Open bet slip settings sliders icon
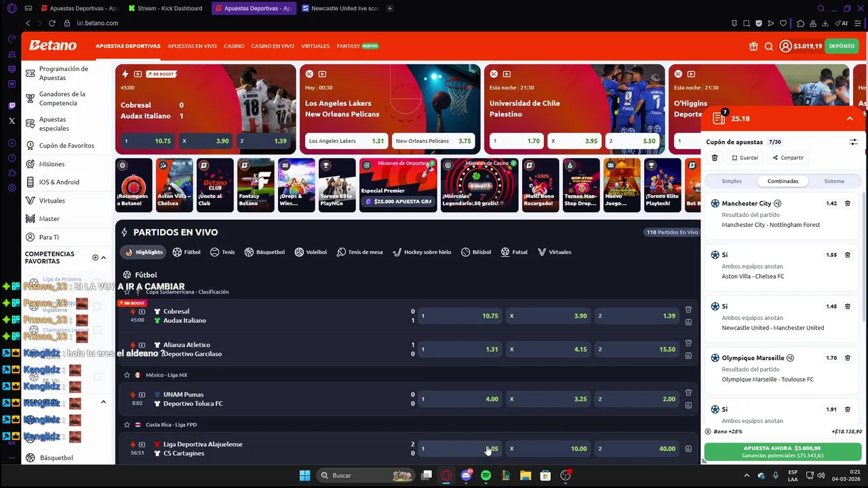The height and width of the screenshot is (488, 868). click(x=854, y=142)
